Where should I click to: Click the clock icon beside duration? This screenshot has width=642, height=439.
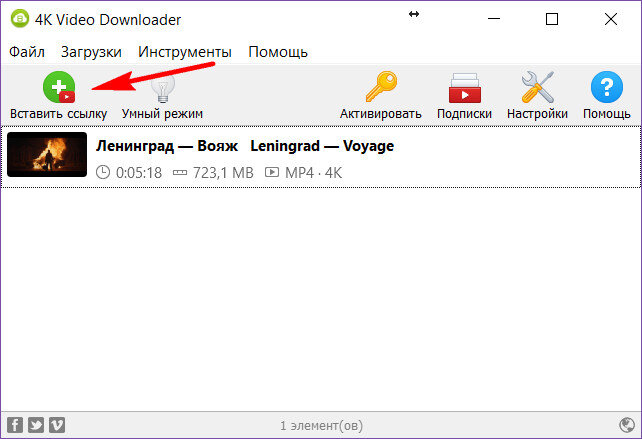point(103,172)
